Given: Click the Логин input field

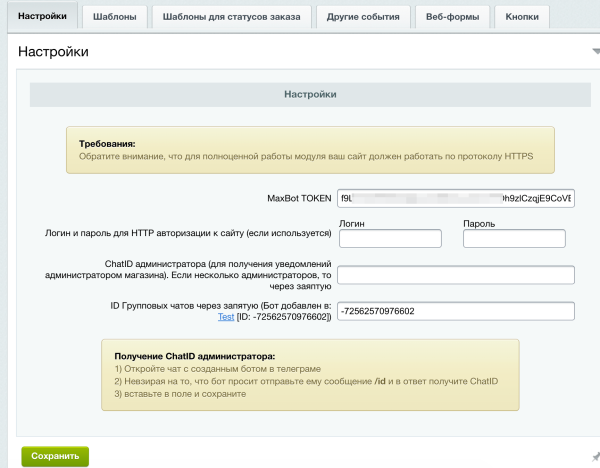Looking at the screenshot, I should click(390, 239).
